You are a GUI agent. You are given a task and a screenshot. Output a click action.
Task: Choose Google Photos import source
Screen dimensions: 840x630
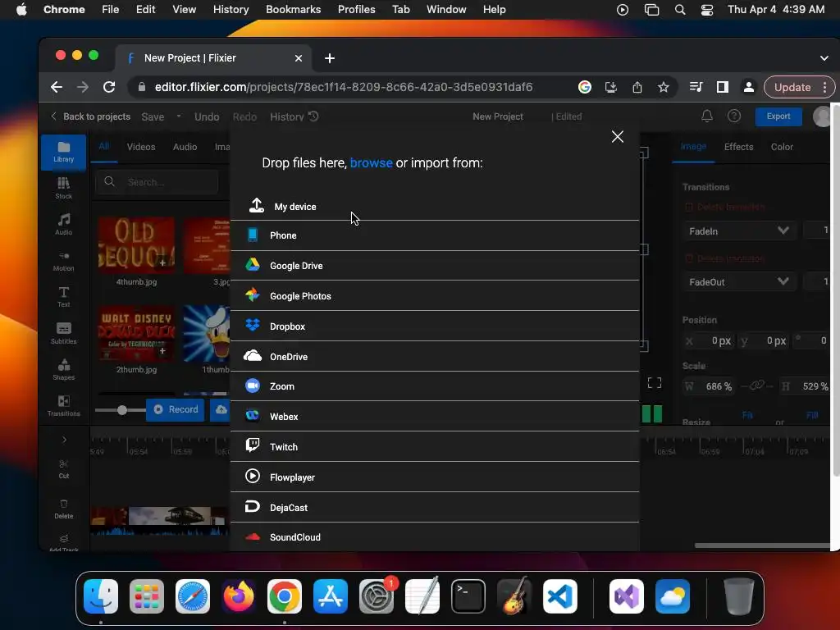(435, 295)
